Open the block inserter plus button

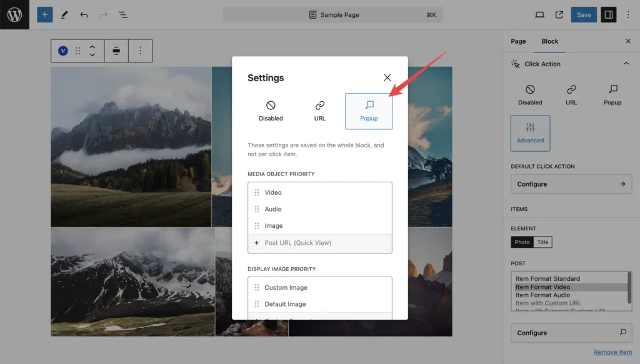[x=45, y=15]
